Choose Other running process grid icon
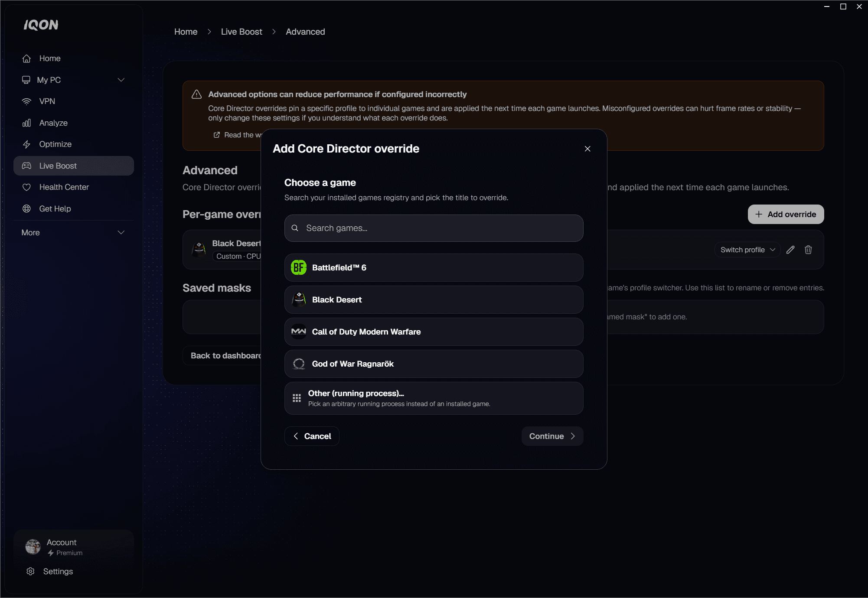 tap(297, 398)
